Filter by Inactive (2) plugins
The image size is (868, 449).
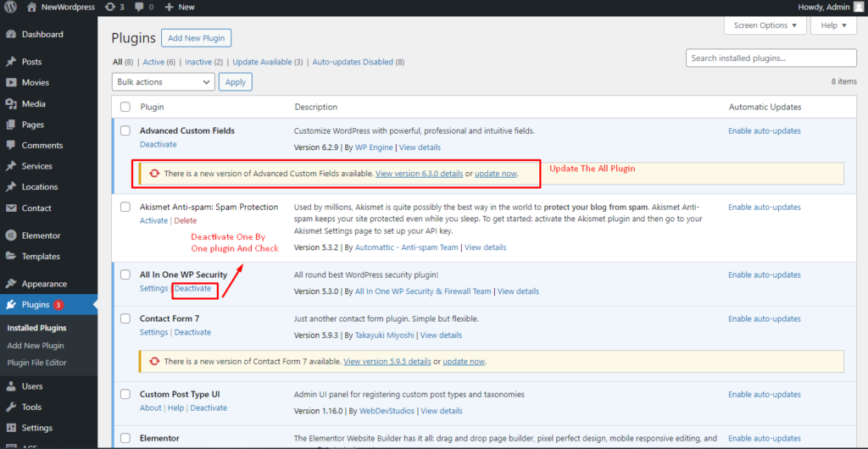tap(203, 62)
